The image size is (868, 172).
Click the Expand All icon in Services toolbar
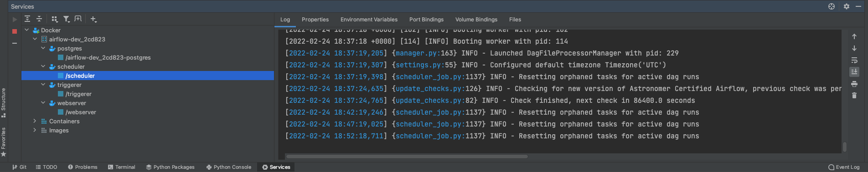click(x=27, y=19)
